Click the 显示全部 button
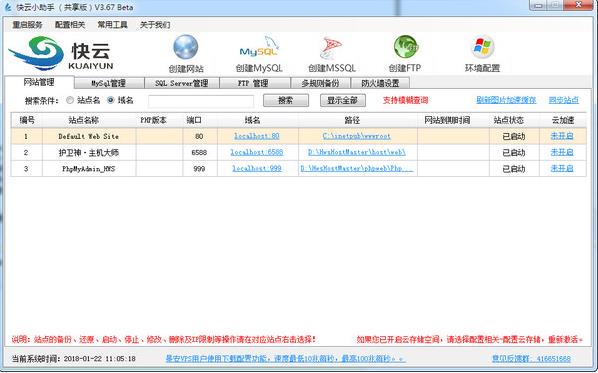 [x=342, y=100]
